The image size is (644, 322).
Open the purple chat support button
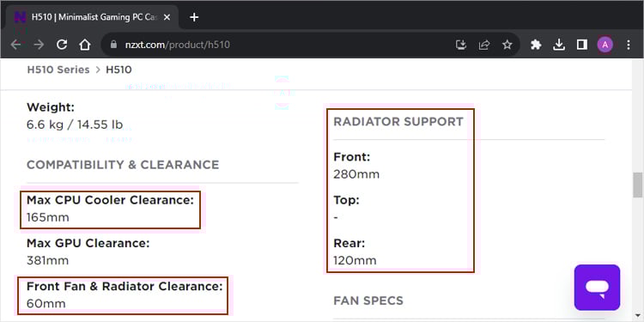[x=597, y=288]
